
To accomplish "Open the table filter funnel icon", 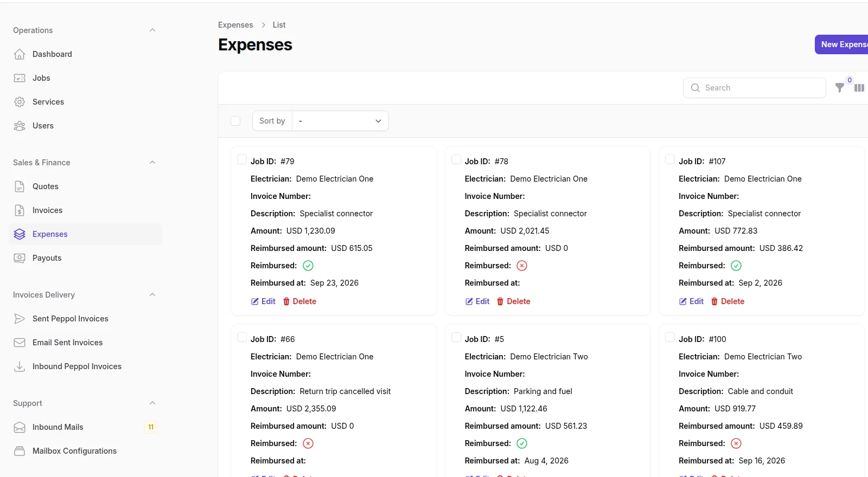I will pyautogui.click(x=840, y=88).
